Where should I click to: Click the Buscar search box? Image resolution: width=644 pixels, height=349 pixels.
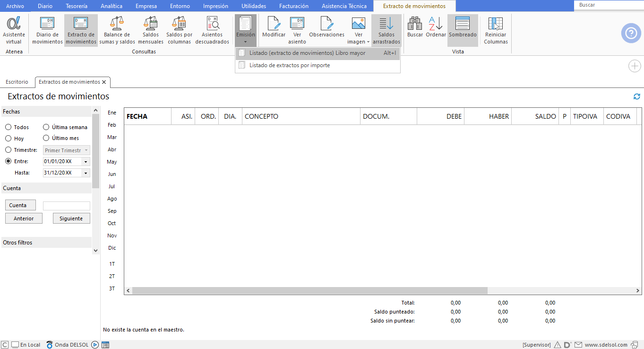point(609,5)
